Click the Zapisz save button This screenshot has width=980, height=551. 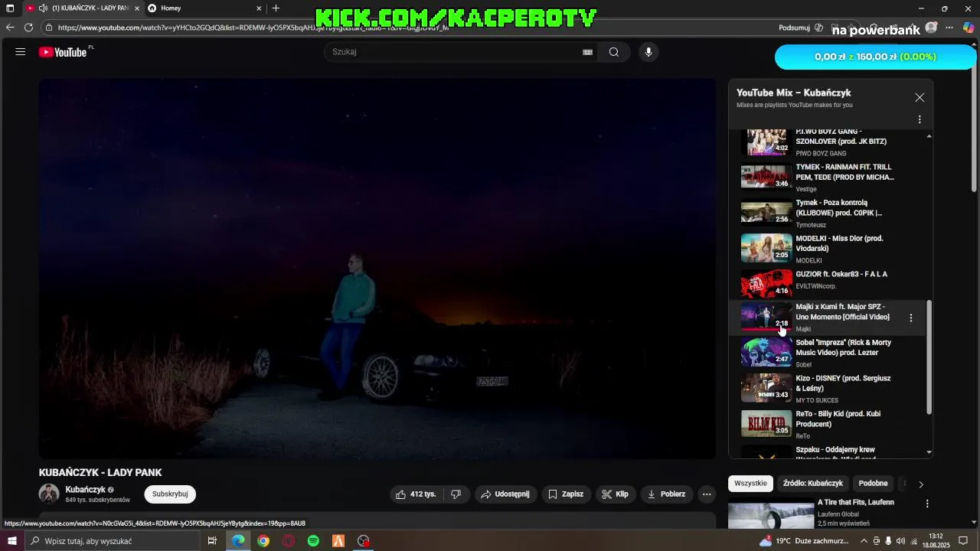(566, 494)
